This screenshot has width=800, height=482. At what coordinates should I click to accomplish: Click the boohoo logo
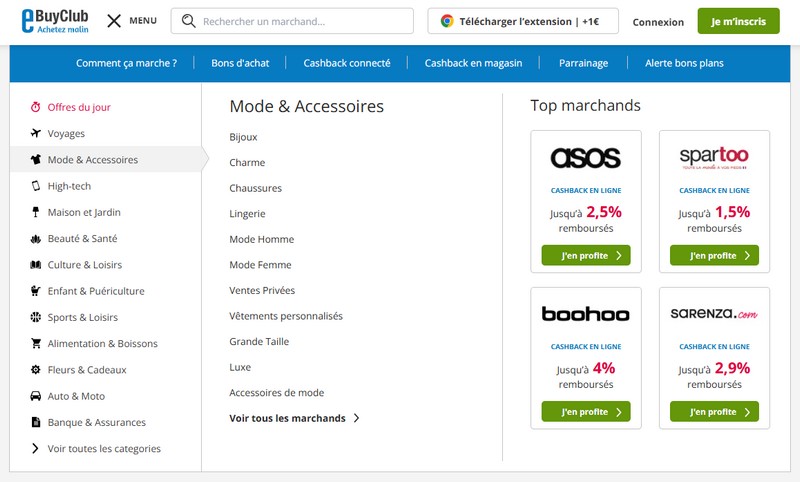[x=586, y=314]
